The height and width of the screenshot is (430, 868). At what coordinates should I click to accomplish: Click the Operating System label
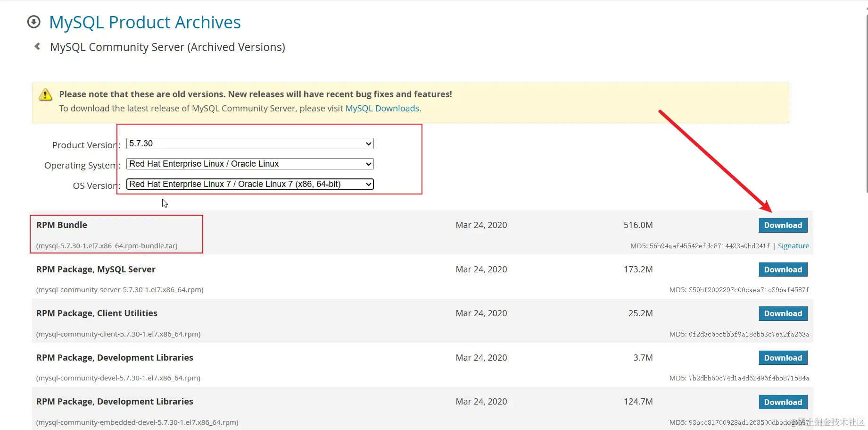pos(83,165)
